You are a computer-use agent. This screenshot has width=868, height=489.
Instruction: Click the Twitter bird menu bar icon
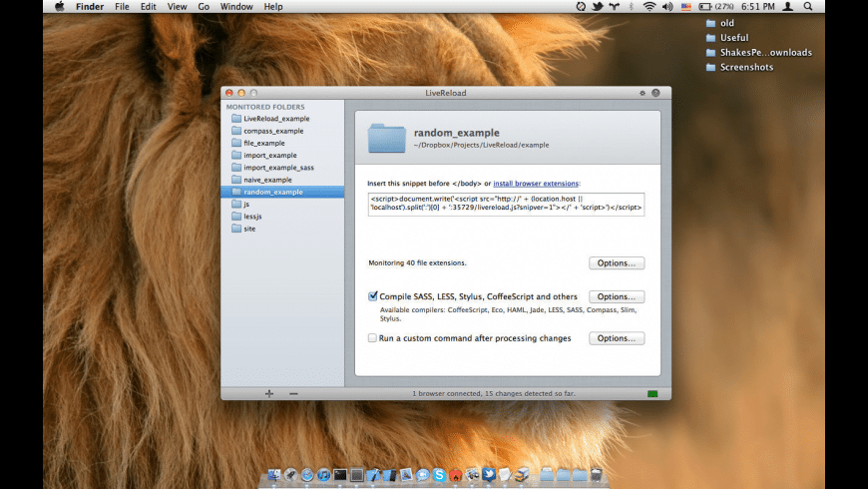(598, 7)
